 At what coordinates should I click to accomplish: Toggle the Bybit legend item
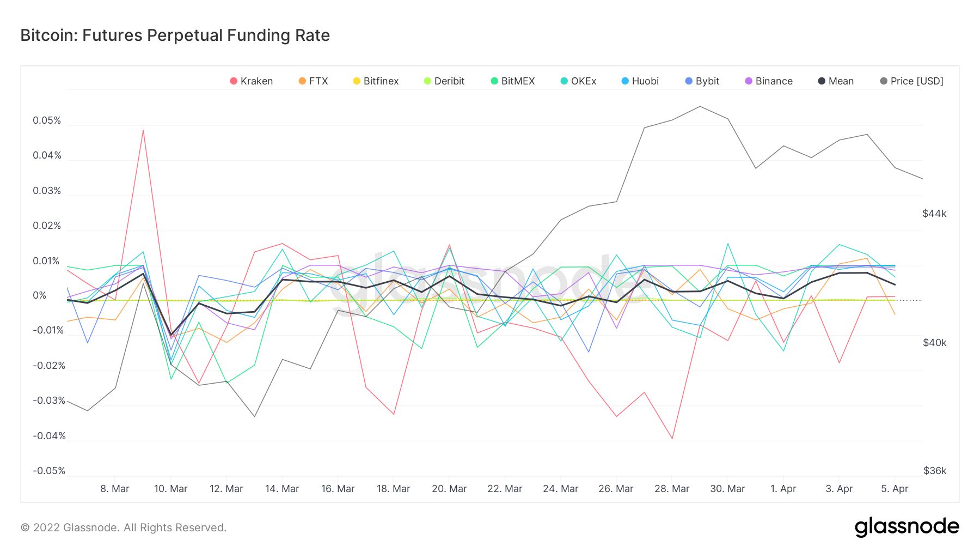tap(702, 81)
